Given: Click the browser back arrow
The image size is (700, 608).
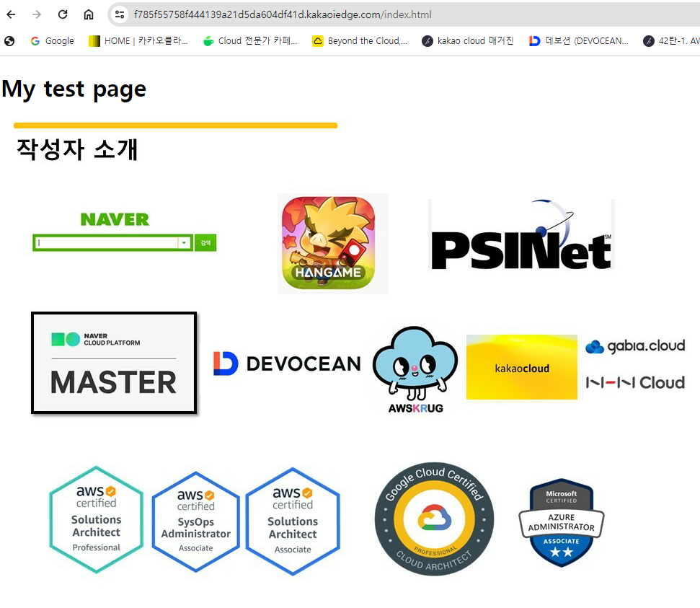Looking at the screenshot, I should (x=11, y=14).
